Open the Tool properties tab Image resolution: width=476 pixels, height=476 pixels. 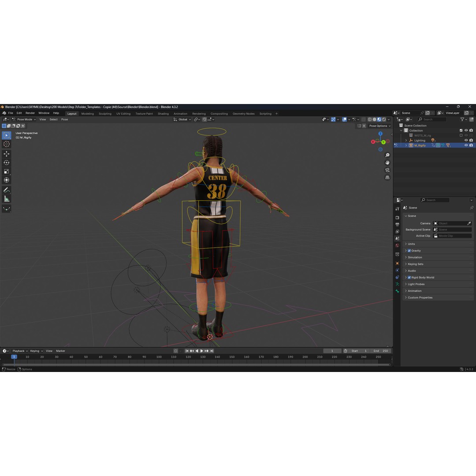tap(397, 208)
